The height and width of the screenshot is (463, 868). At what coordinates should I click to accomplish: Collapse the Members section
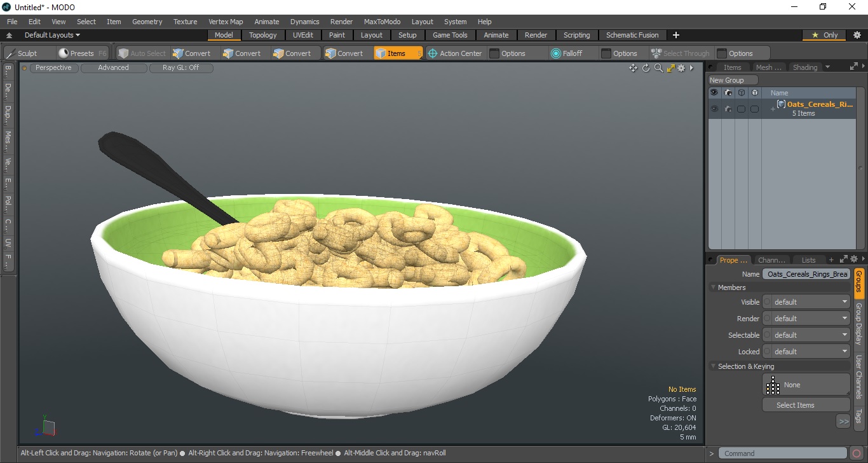[714, 287]
